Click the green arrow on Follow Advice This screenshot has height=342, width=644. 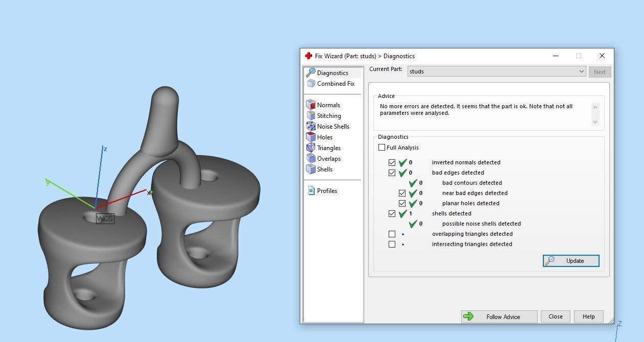point(468,316)
